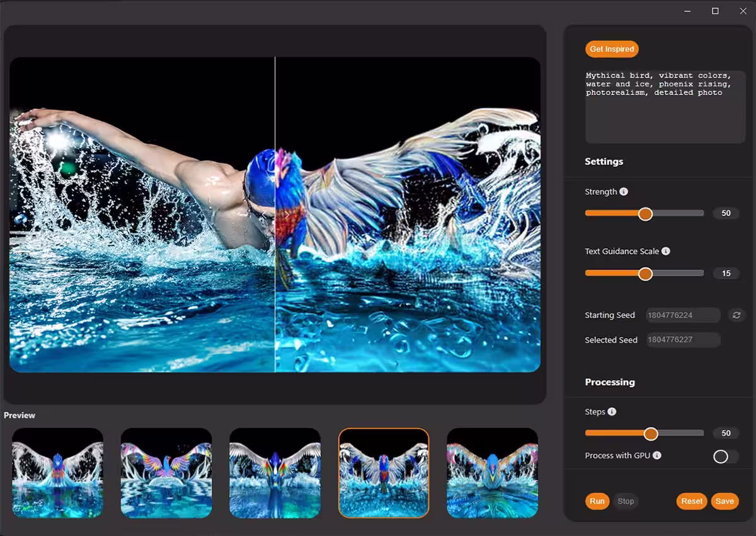Regenerate the starting seed with refresh icon

pyautogui.click(x=737, y=315)
